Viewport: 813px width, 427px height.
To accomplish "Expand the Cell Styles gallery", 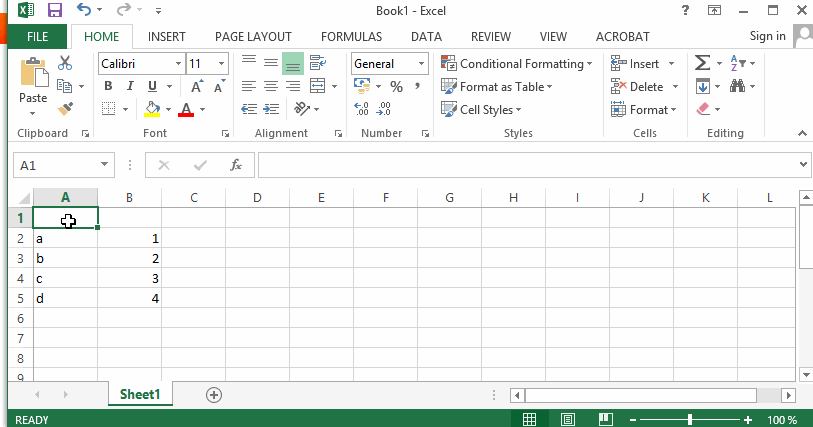I will [x=481, y=109].
